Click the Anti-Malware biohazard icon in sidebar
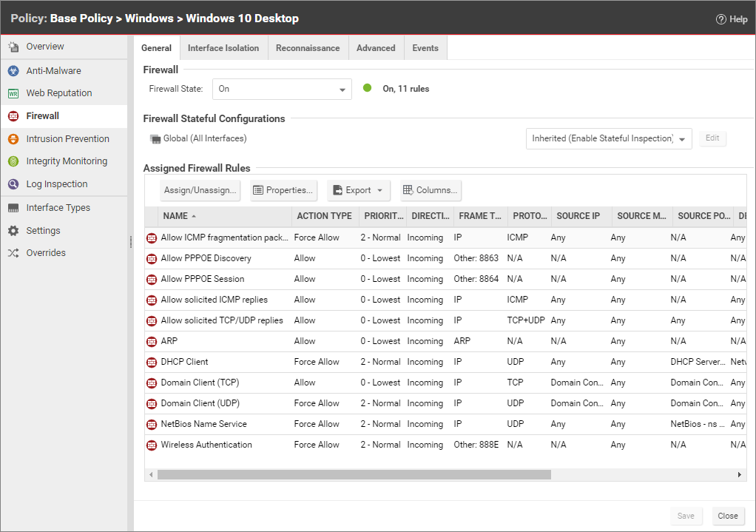This screenshot has height=532, width=756. (13, 71)
